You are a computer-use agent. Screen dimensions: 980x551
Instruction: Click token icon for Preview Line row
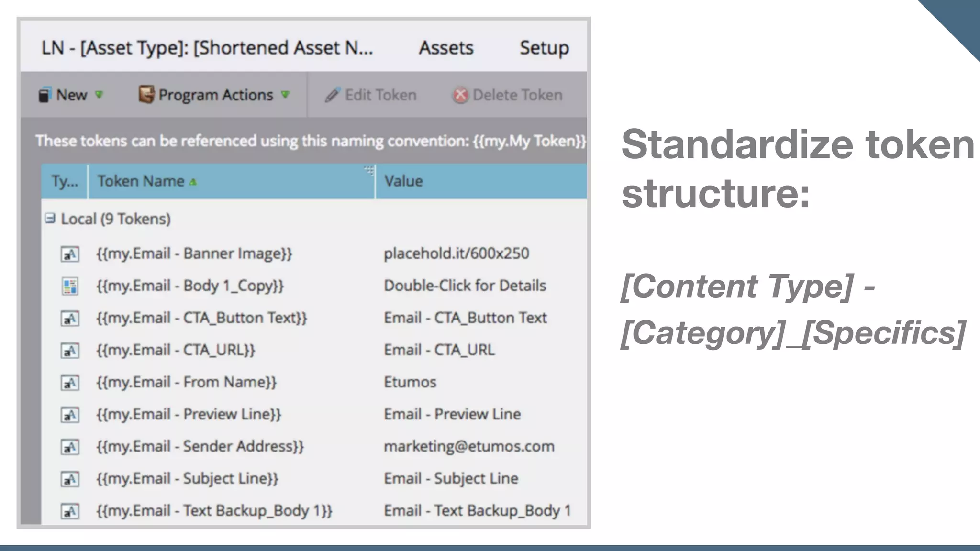[x=70, y=415]
